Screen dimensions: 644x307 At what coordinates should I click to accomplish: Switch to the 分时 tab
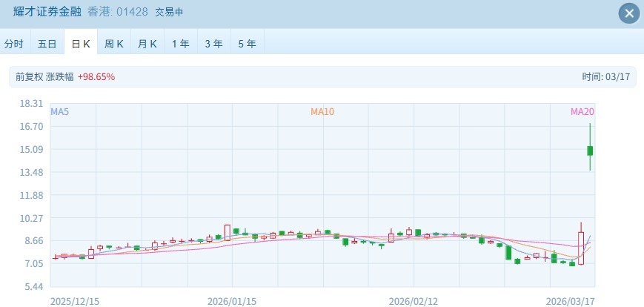pyautogui.click(x=14, y=44)
